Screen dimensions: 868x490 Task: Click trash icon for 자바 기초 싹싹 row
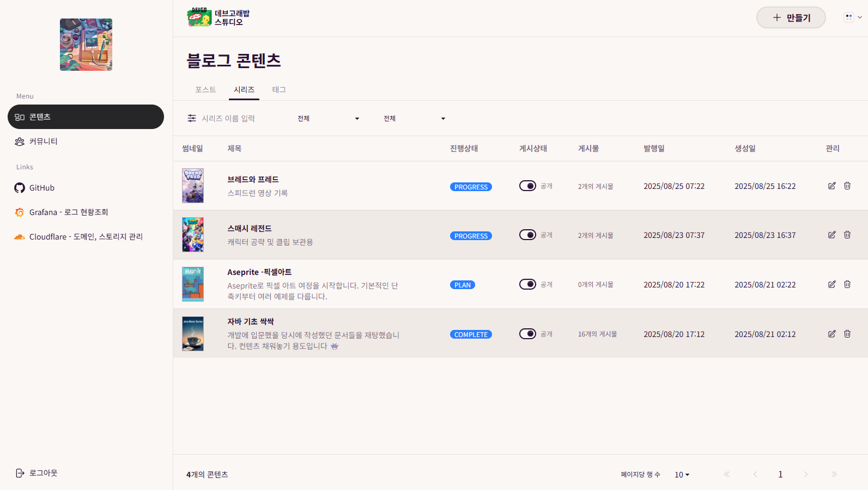click(x=847, y=334)
